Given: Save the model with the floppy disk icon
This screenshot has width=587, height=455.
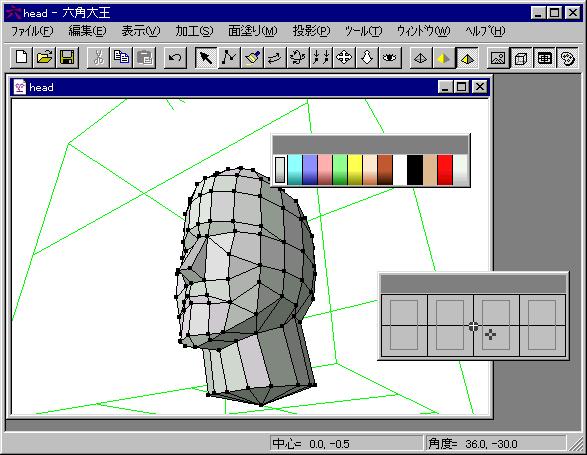Looking at the screenshot, I should 67,58.
